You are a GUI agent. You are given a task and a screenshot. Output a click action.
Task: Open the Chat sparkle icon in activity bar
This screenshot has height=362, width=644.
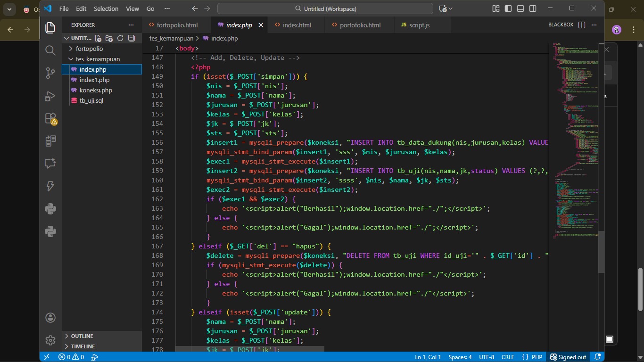click(x=50, y=164)
